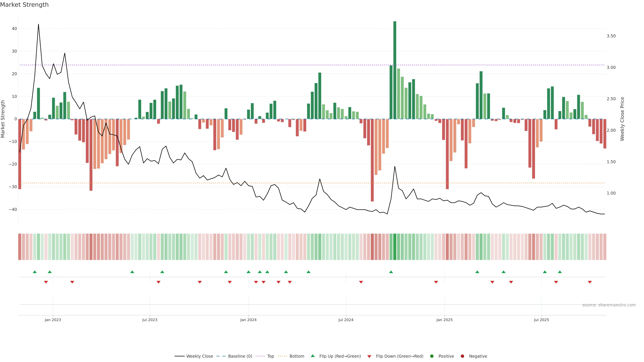Click the rightmost red flip-down triangle marker
Image resolution: width=644 pixels, height=362 pixels.
pyautogui.click(x=590, y=282)
